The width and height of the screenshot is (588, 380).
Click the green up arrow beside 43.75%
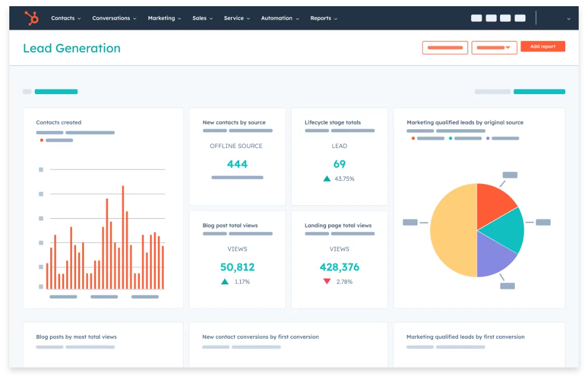click(x=327, y=178)
